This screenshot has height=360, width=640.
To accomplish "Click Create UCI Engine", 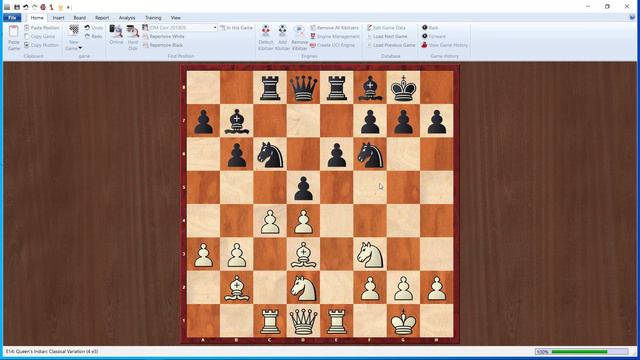I will point(333,45).
